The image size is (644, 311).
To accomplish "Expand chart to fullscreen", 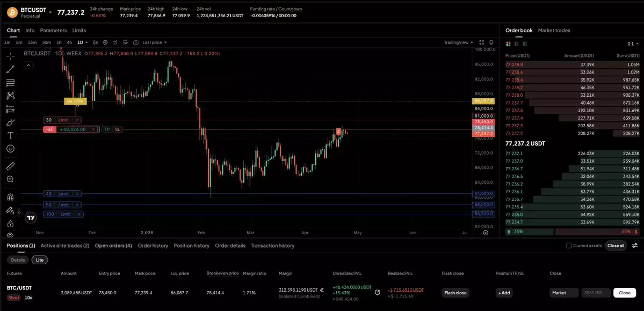I will (x=482, y=42).
